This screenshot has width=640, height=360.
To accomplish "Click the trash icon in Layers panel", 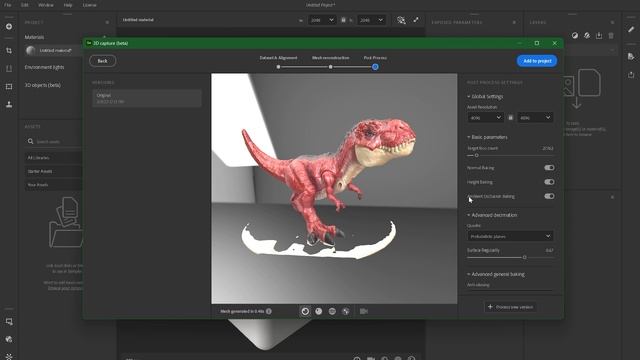I will [x=611, y=36].
